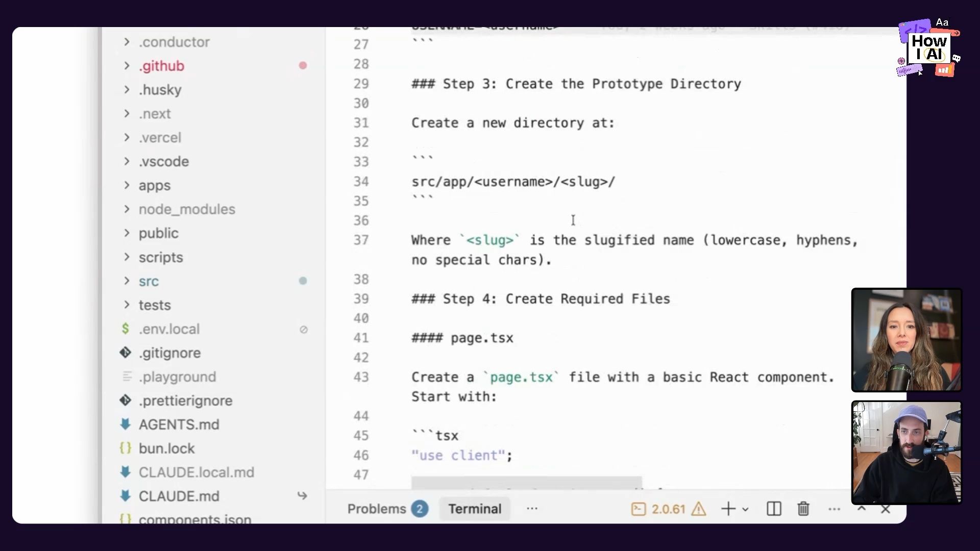Click the ignored badge on .env.local row

(303, 330)
